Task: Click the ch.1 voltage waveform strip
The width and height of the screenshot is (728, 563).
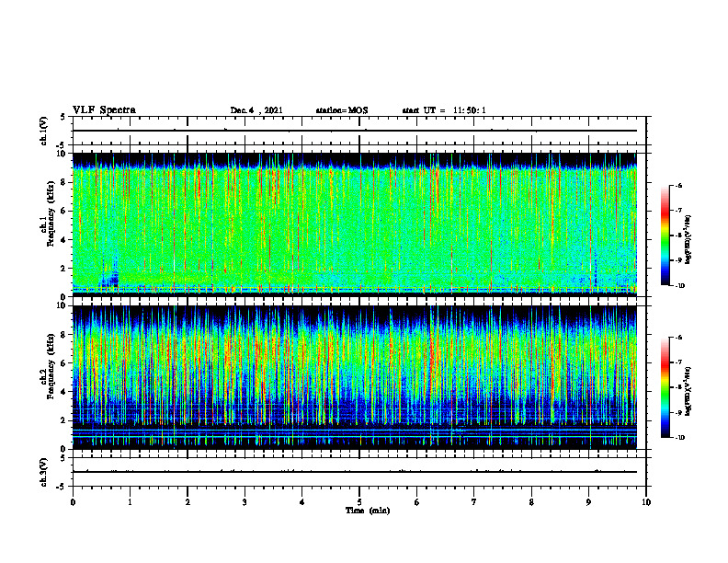Action: click(x=355, y=131)
